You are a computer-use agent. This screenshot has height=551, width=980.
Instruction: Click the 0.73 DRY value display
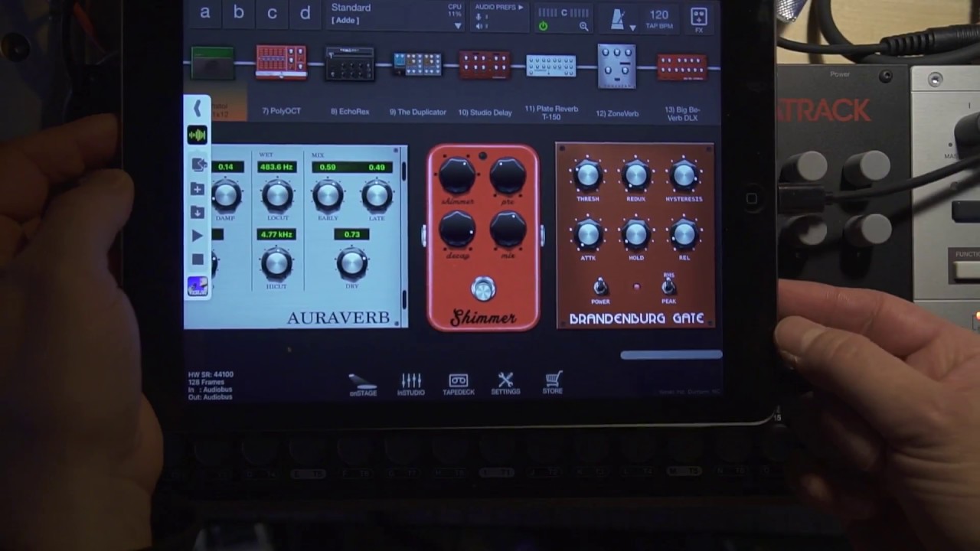point(351,234)
